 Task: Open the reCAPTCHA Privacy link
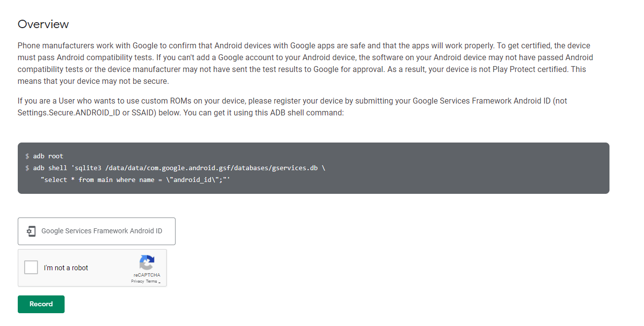point(138,281)
